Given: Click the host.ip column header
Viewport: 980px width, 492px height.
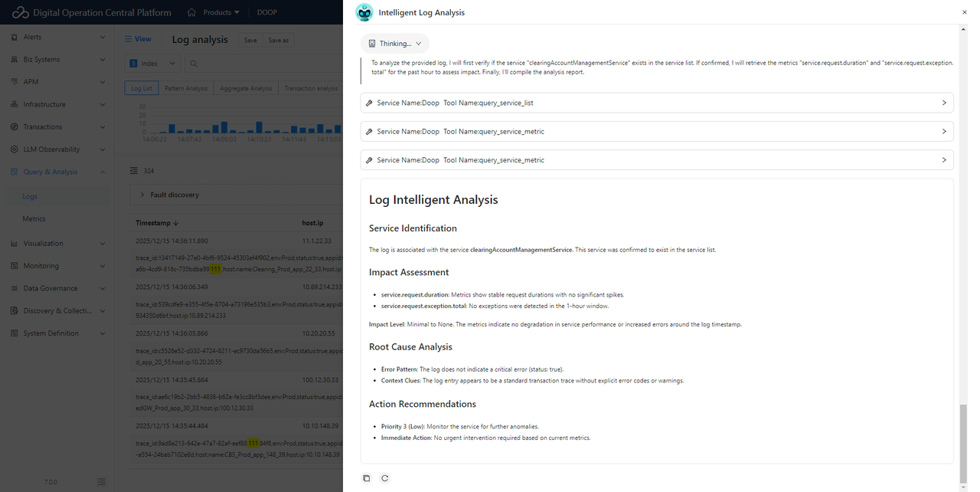Looking at the screenshot, I should (x=312, y=223).
